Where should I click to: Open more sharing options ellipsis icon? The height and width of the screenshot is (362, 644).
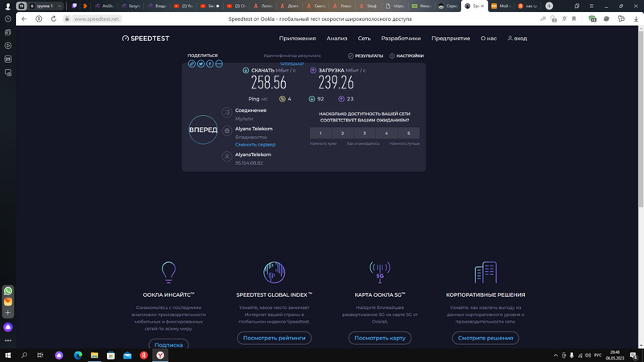(219, 64)
